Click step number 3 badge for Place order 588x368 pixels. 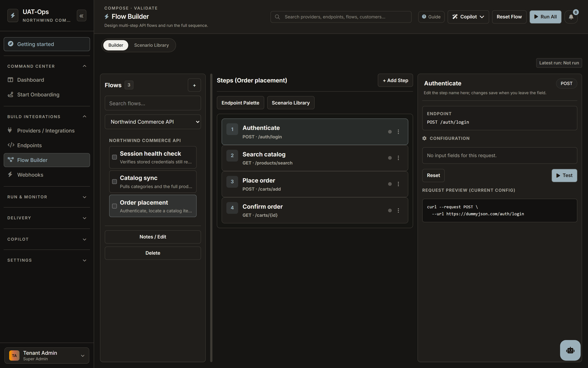coord(232,182)
